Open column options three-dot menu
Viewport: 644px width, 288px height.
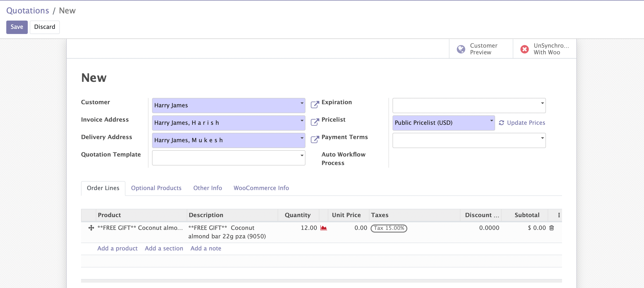pos(559,215)
